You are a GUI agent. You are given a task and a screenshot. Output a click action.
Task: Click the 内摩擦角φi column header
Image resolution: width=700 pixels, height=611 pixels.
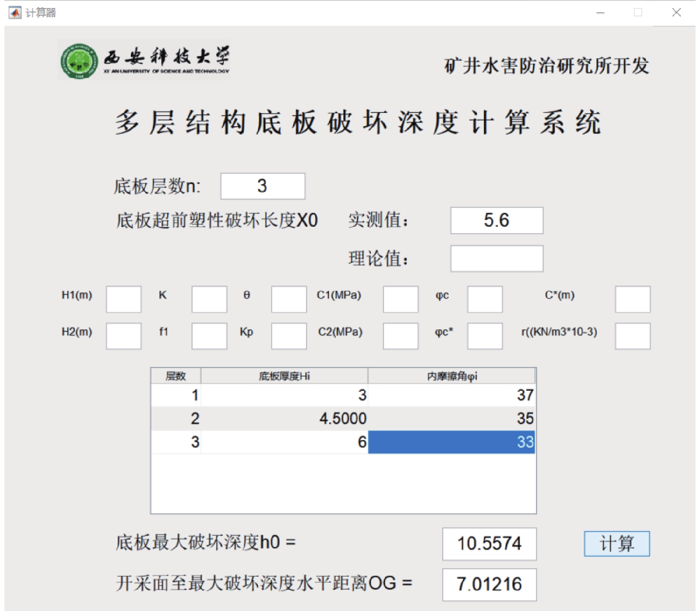[x=452, y=376]
